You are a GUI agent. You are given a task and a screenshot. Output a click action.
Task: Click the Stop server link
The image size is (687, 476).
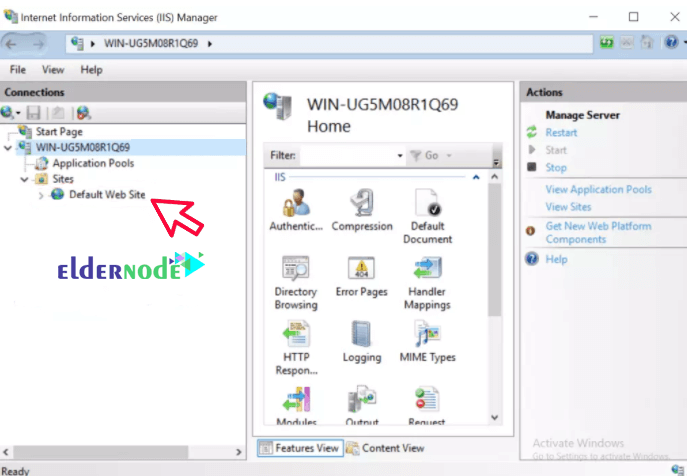[556, 167]
